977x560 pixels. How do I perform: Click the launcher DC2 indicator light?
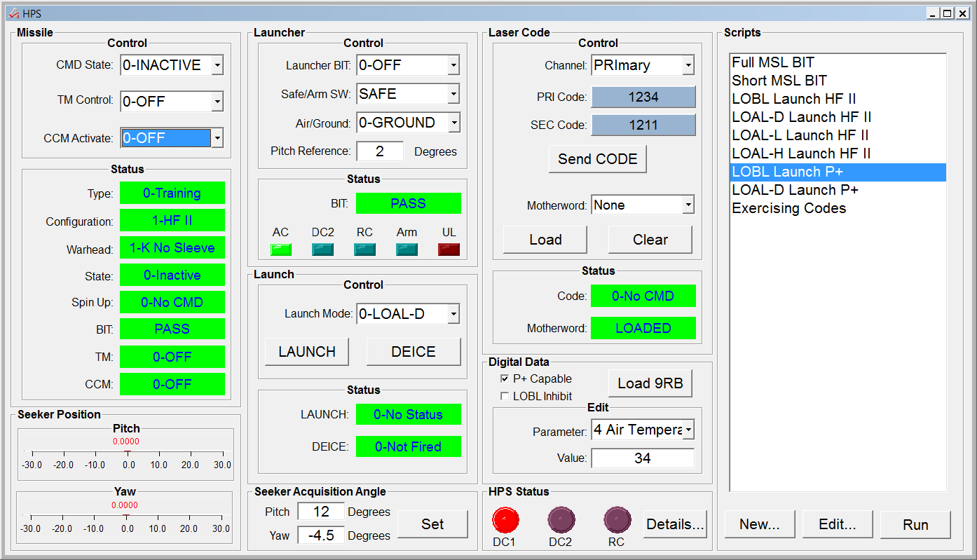[322, 249]
